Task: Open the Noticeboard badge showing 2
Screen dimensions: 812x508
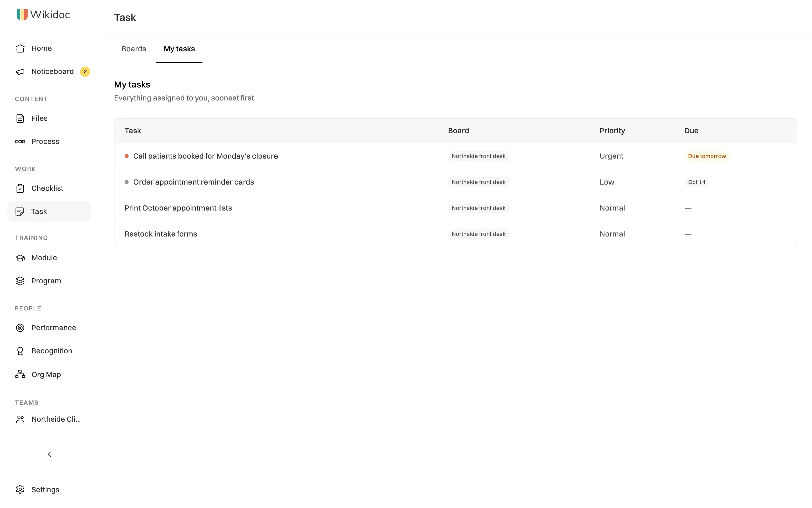Action: point(85,72)
